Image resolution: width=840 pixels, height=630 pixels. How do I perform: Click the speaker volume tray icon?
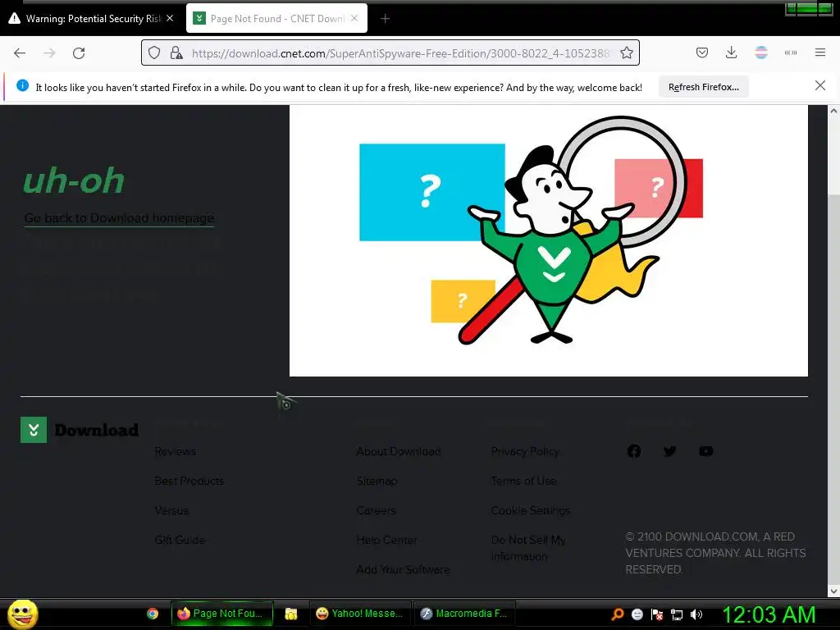click(x=696, y=614)
